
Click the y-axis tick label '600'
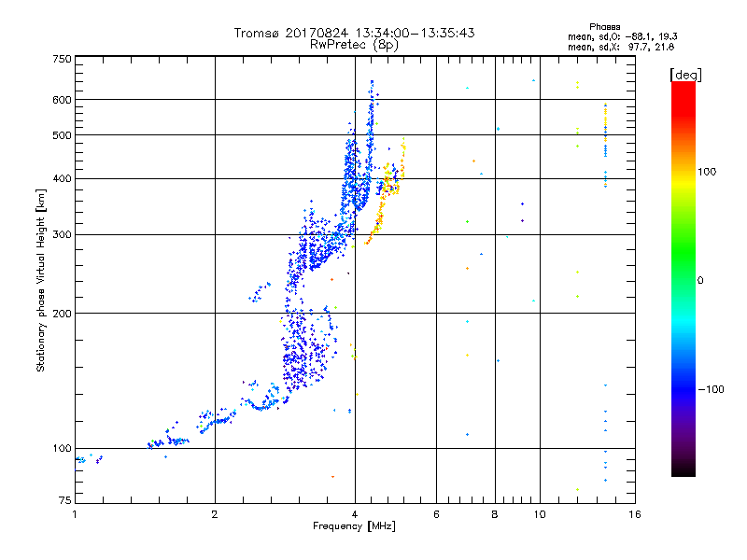[62, 100]
